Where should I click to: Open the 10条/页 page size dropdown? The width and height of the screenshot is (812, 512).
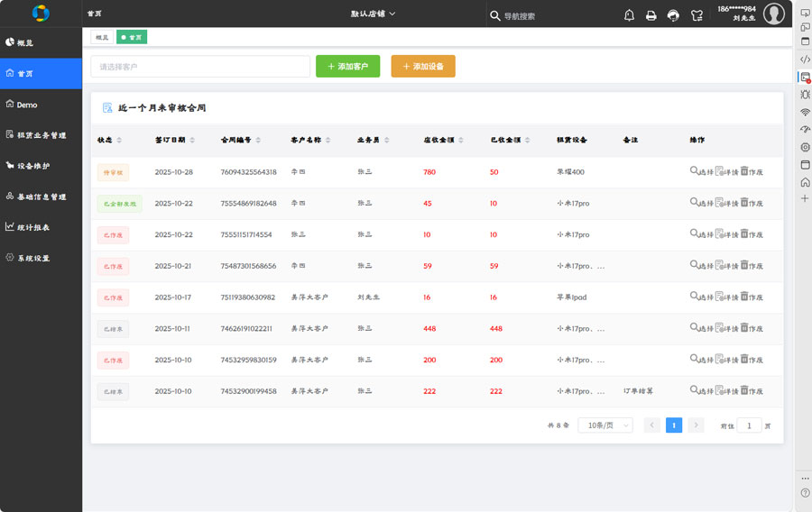(x=604, y=425)
